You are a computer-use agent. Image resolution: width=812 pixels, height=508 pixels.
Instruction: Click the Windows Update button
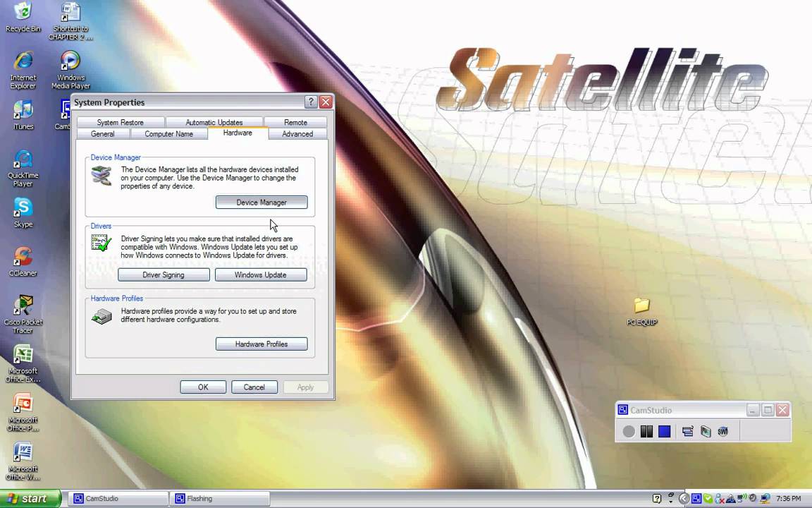(261, 274)
